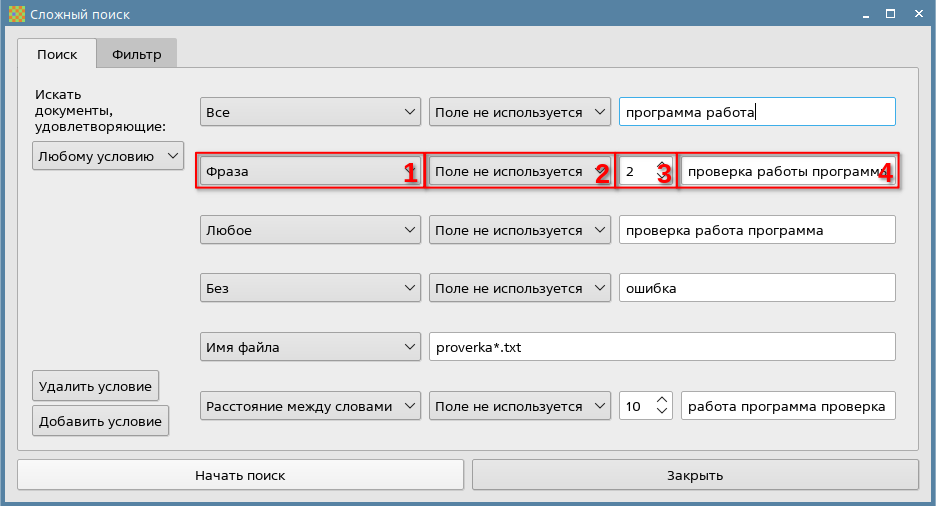Click Начать поиск to start search
The width and height of the screenshot is (936, 506).
point(240,475)
